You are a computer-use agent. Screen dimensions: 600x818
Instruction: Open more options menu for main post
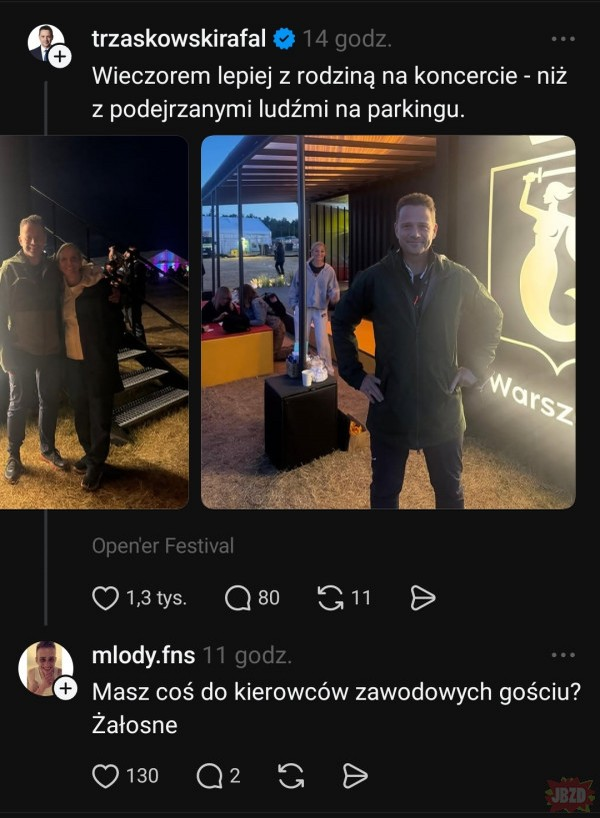click(563, 39)
